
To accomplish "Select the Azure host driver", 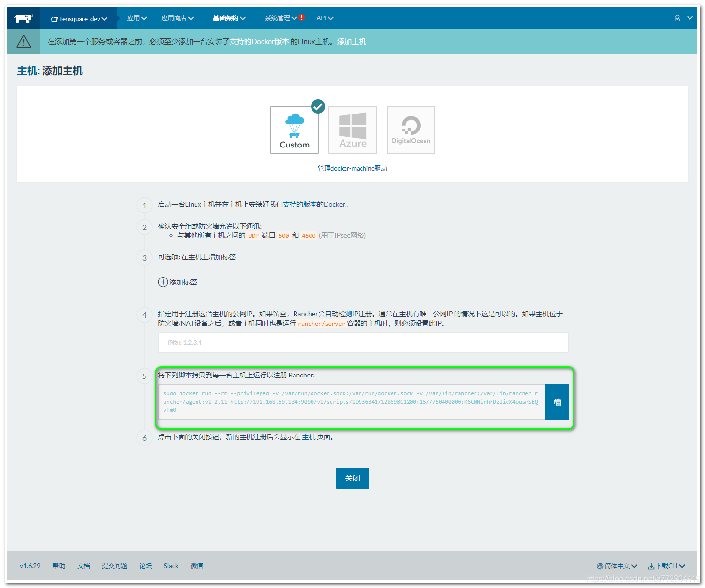I will pos(353,130).
